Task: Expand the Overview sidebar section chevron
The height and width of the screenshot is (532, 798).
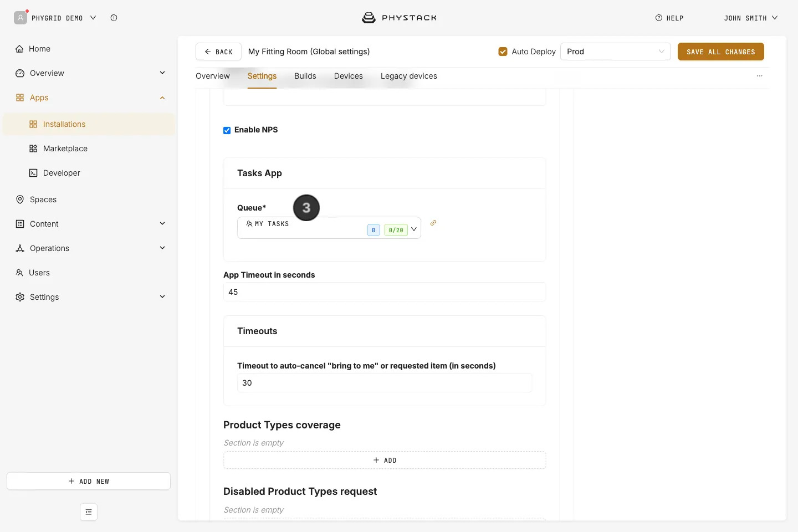Action: coord(162,73)
